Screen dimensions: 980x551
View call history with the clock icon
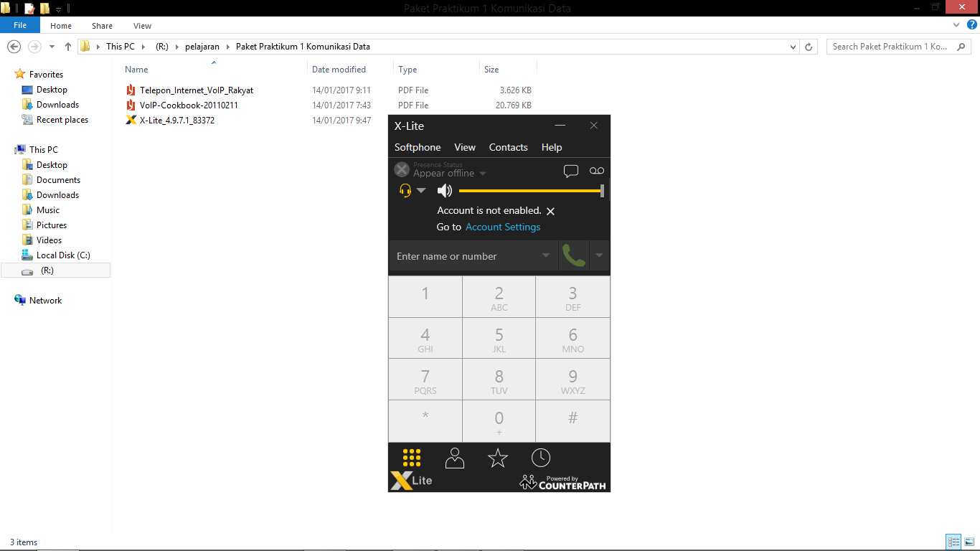click(x=540, y=457)
